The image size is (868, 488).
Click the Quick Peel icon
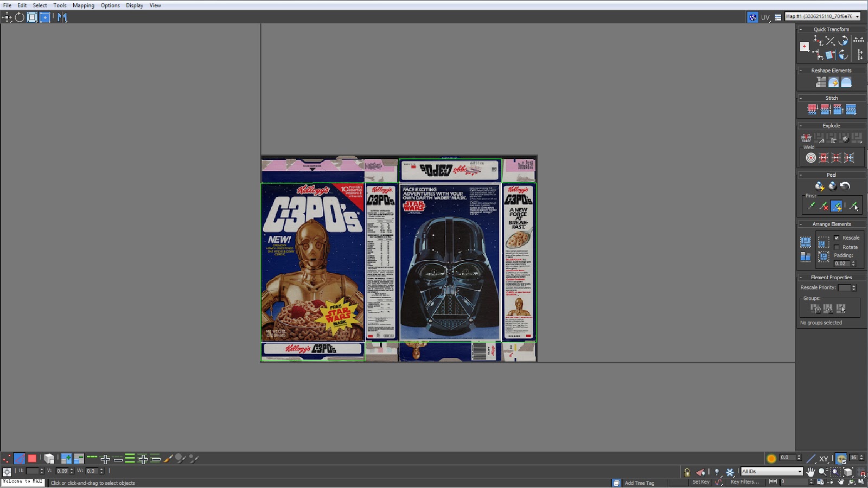click(819, 187)
